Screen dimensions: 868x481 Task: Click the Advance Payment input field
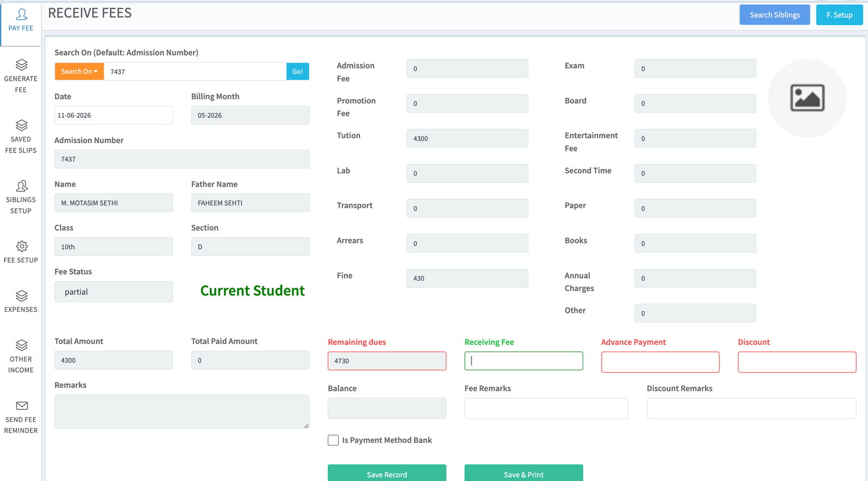point(660,362)
